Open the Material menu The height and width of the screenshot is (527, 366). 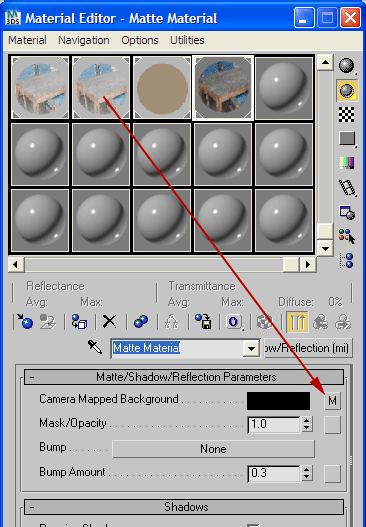[27, 40]
